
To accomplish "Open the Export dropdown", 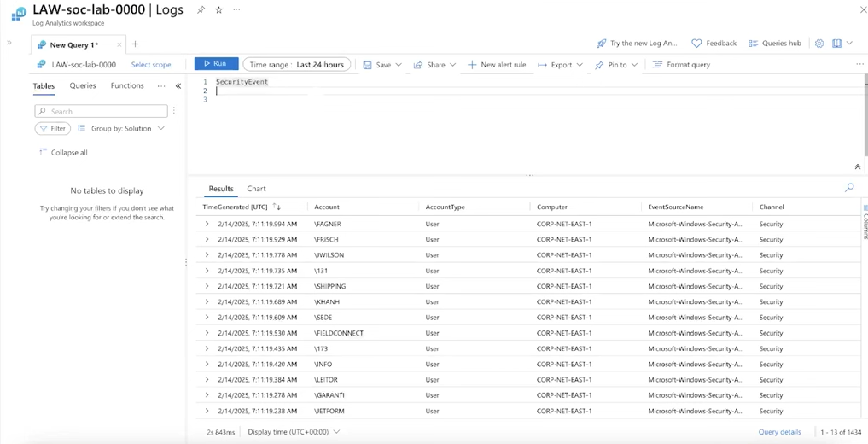I will point(560,65).
